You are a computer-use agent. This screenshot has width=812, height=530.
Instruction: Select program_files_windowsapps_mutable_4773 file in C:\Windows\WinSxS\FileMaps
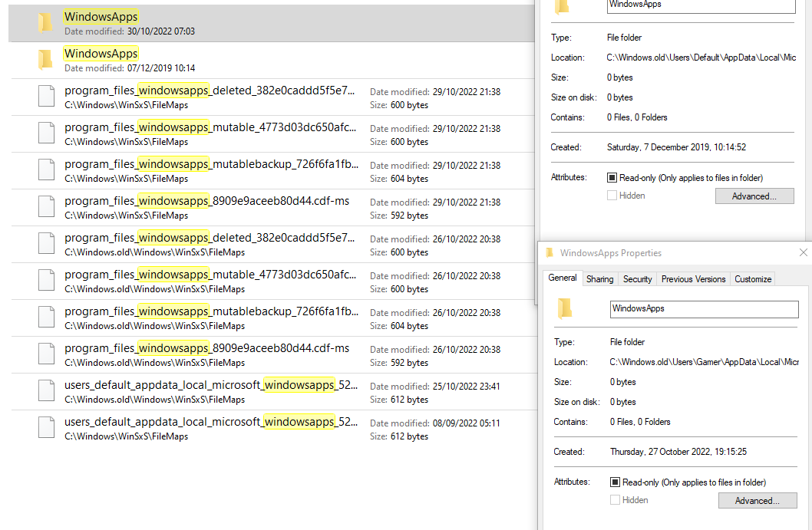(x=210, y=127)
